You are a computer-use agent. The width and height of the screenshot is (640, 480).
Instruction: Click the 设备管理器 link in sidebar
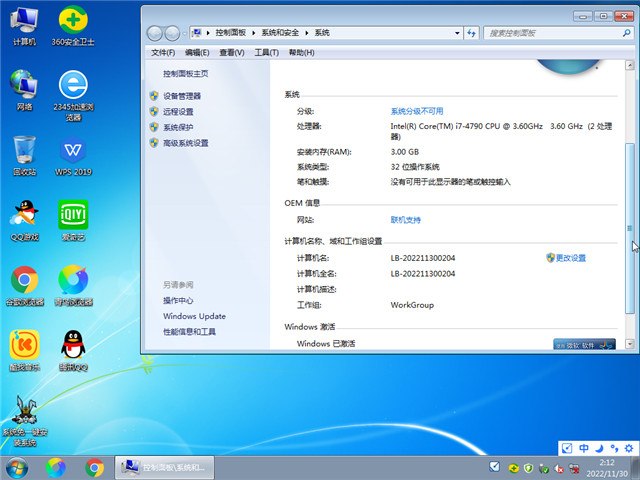point(181,96)
